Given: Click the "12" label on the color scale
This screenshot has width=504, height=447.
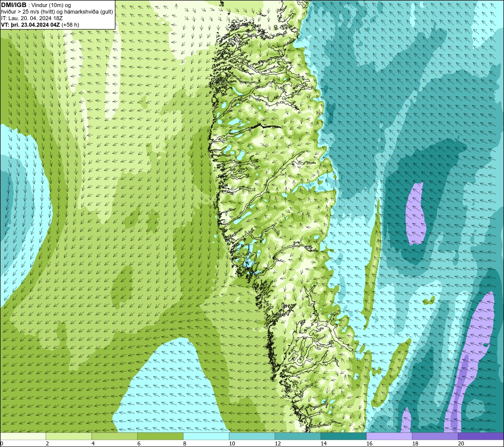Looking at the screenshot, I should 278,443.
